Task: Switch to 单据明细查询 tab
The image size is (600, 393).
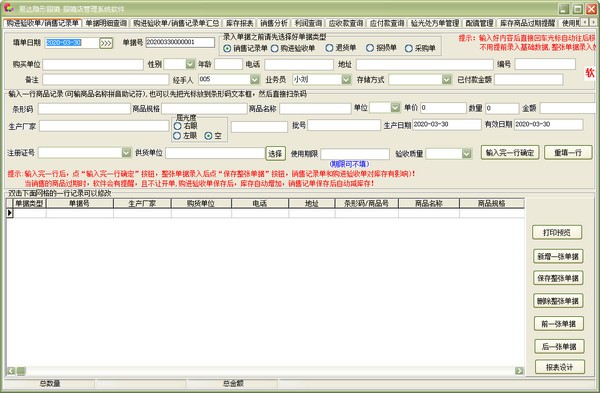Action: (x=106, y=23)
